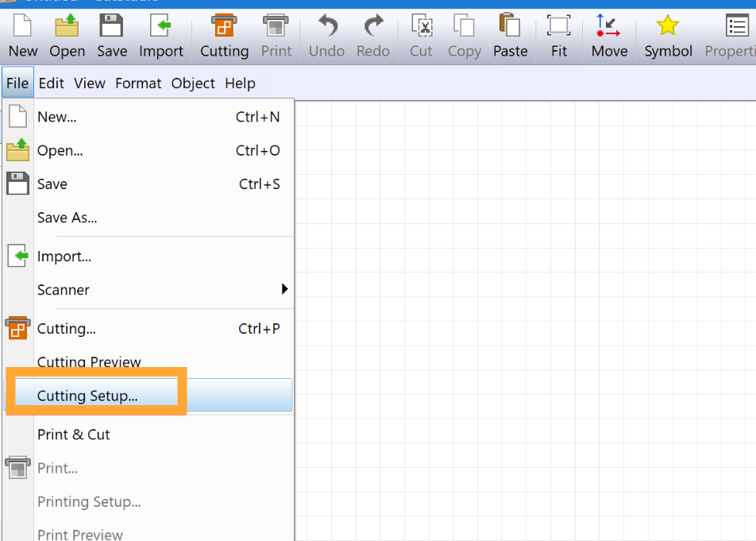Click the Open toolbar icon
The width and height of the screenshot is (756, 541).
[x=67, y=26]
